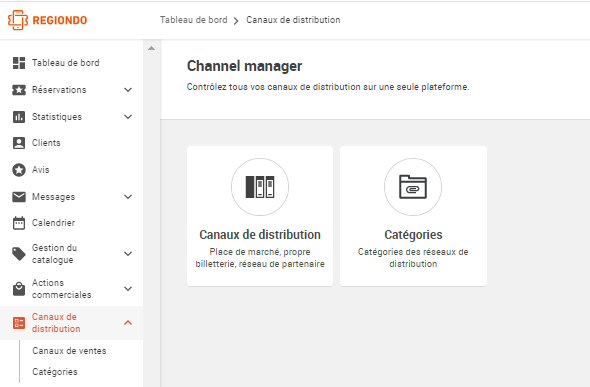Expand the Réservations submenu chevron
590x387 pixels.
(128, 90)
